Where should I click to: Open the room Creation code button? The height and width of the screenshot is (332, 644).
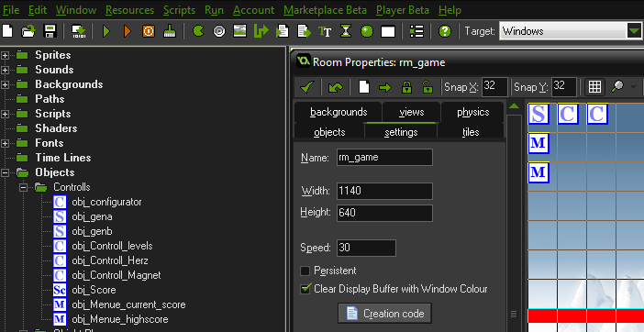click(384, 314)
